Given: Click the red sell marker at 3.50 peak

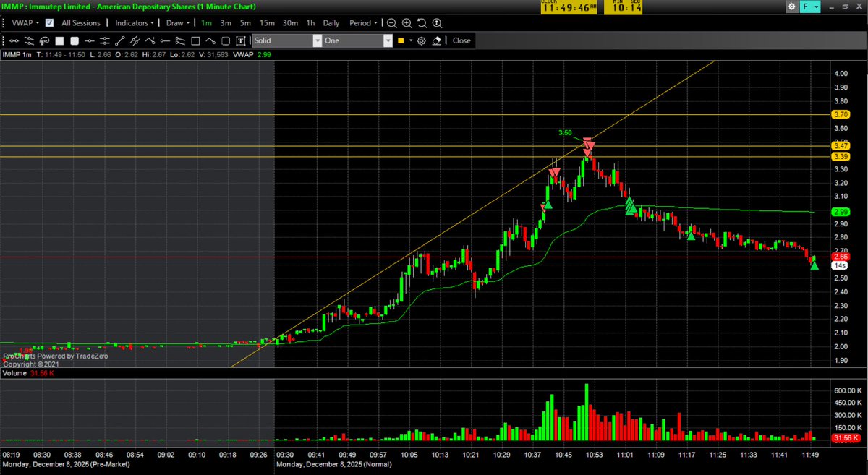Looking at the screenshot, I should 588,142.
